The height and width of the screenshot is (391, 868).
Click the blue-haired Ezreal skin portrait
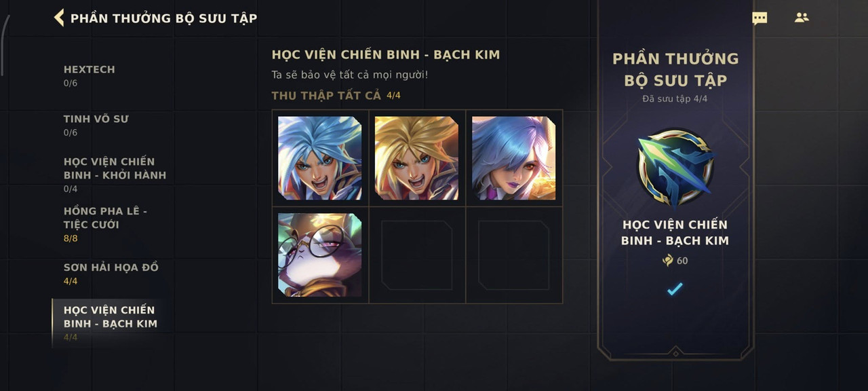320,158
